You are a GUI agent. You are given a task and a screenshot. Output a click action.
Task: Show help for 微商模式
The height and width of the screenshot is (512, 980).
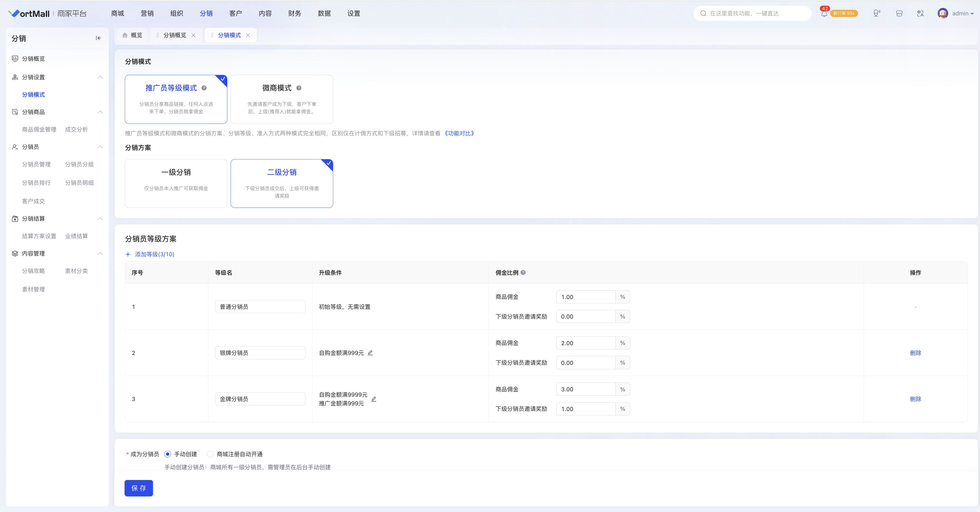click(299, 88)
